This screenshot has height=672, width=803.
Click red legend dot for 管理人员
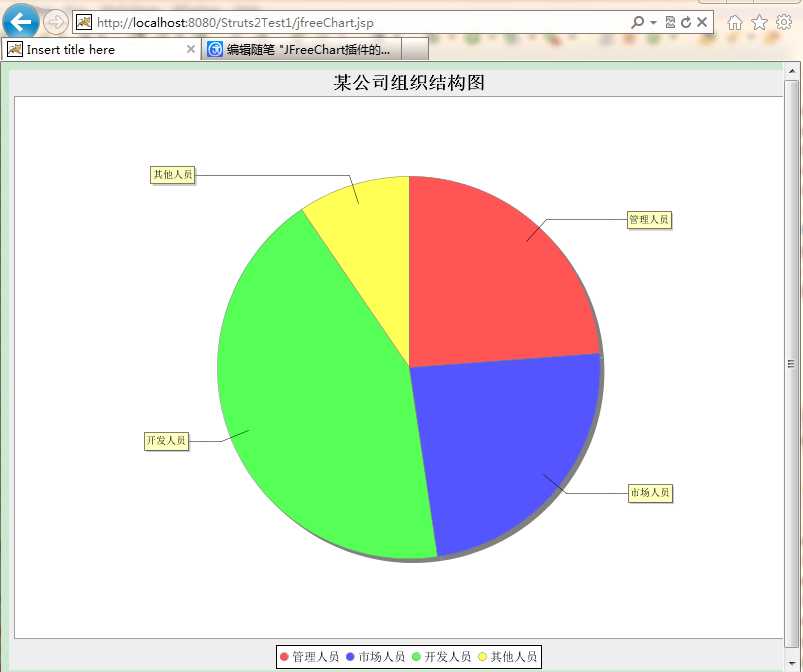pyautogui.click(x=284, y=657)
